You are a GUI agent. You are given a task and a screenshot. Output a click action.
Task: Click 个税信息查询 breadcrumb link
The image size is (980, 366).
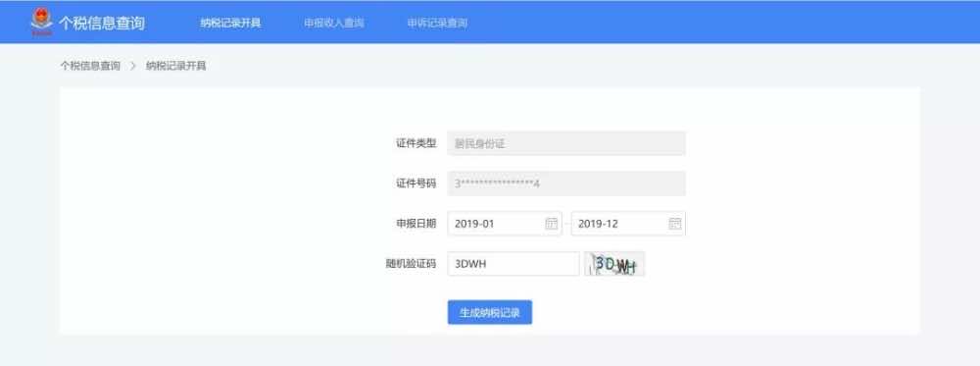[90, 66]
